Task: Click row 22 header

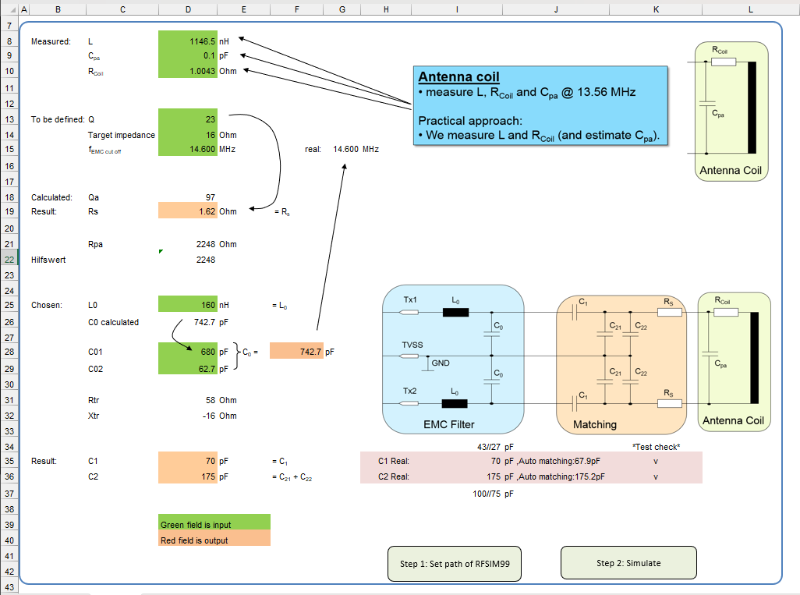Action: (9, 259)
